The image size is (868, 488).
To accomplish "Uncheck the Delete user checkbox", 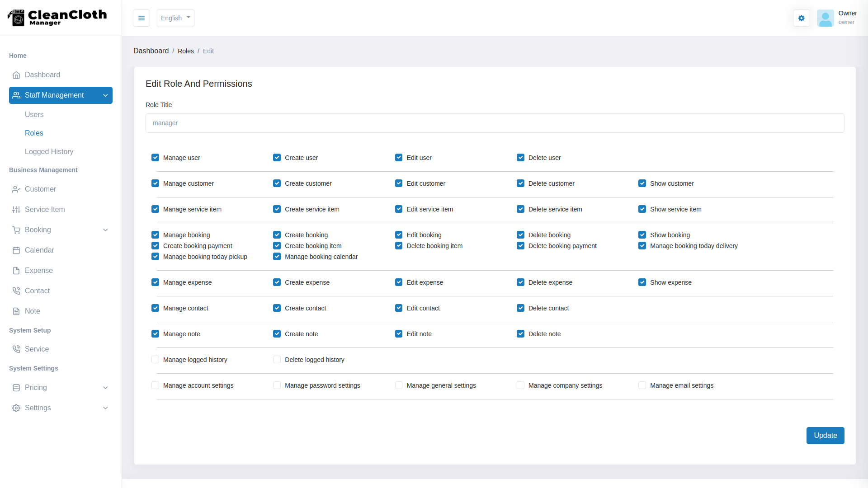I will point(520,158).
